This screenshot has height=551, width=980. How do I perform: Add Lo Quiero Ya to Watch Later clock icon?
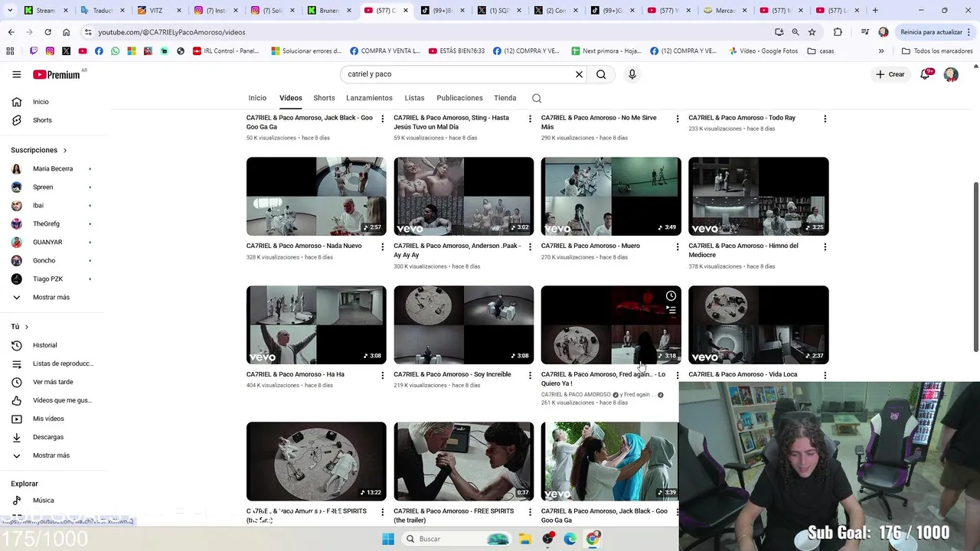(x=671, y=296)
